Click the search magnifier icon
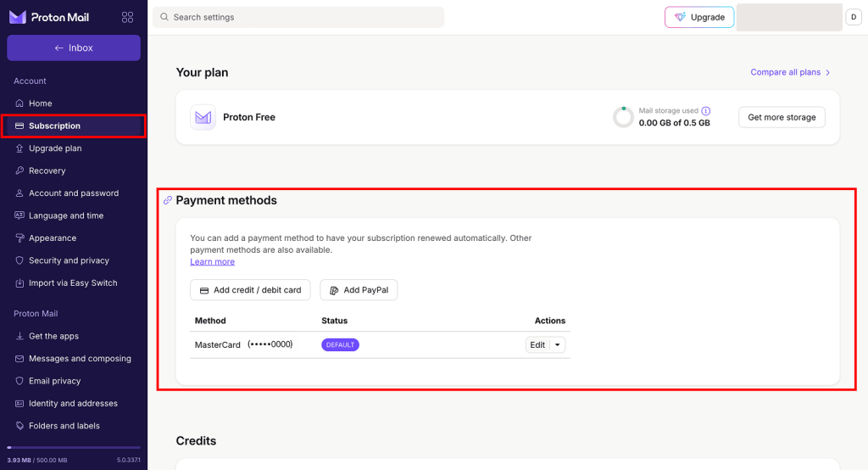 164,17
